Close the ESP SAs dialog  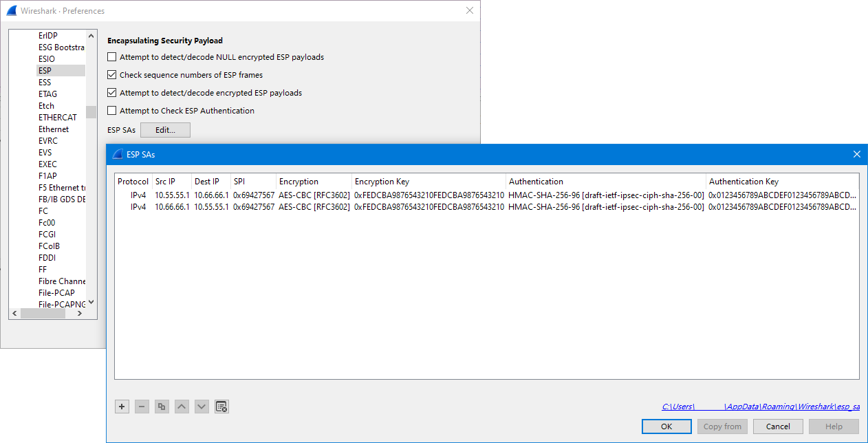click(857, 154)
